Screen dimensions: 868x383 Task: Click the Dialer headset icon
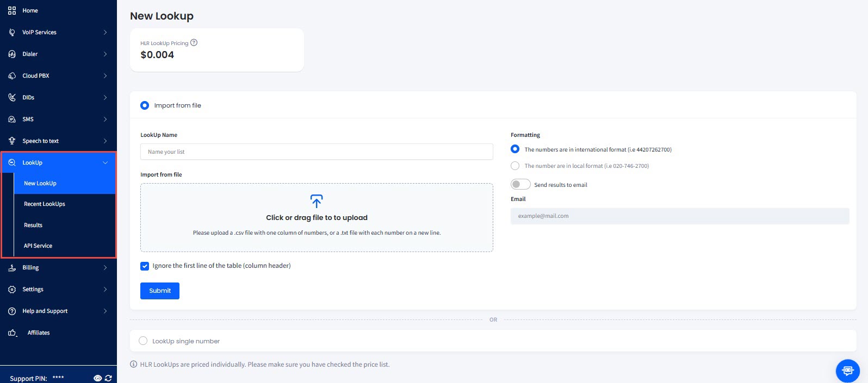(x=12, y=54)
